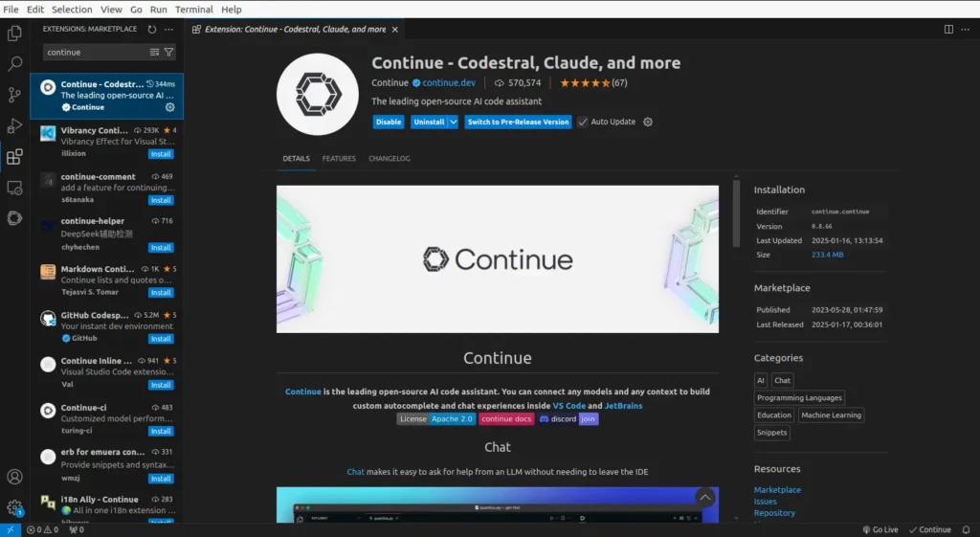The width and height of the screenshot is (980, 537).
Task: Open the filter extensions funnel icon
Action: [x=168, y=52]
